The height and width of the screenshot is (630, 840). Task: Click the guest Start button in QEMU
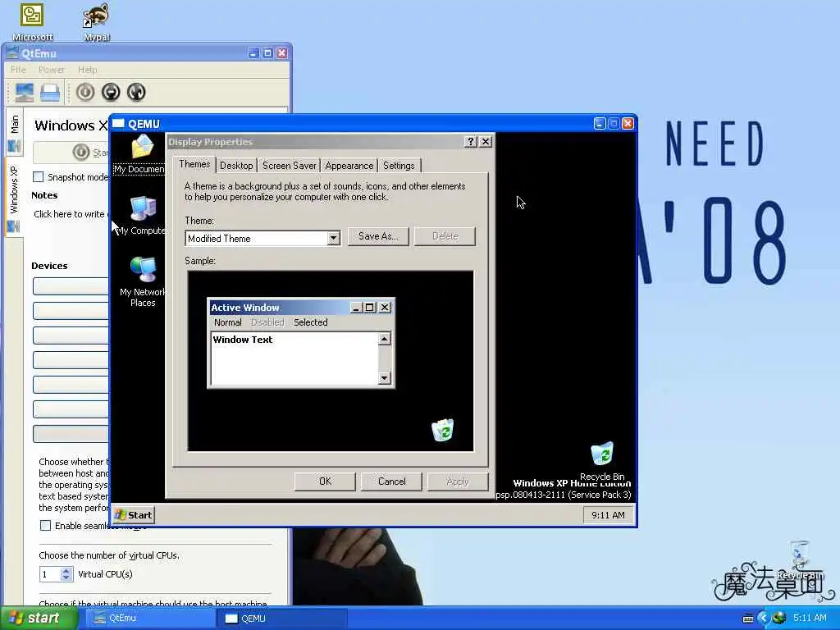(134, 515)
